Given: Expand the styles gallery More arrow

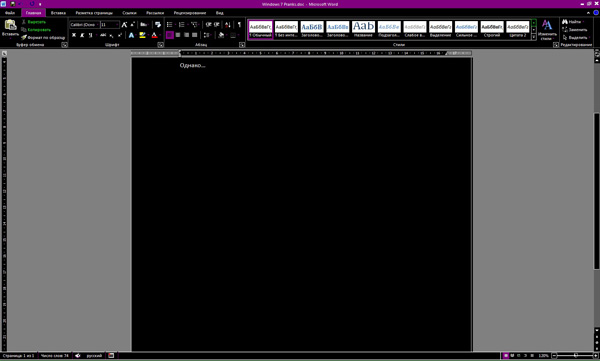Looking at the screenshot, I should 534,37.
